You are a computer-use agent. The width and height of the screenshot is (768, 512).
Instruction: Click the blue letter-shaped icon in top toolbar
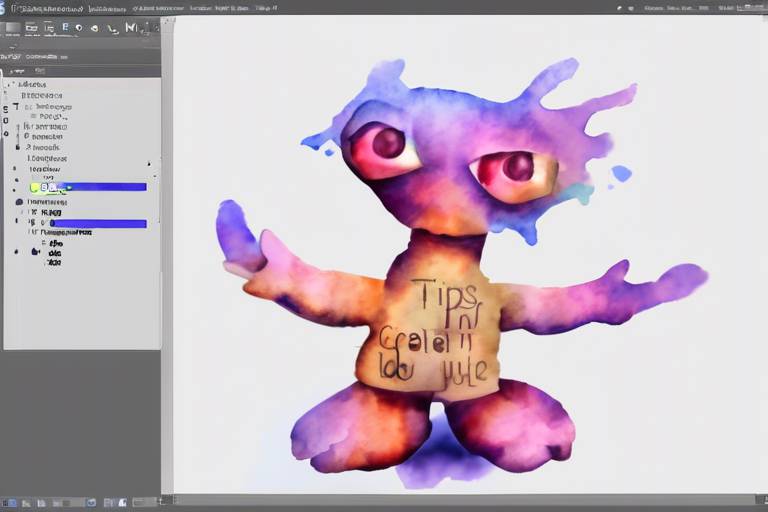pos(65,27)
